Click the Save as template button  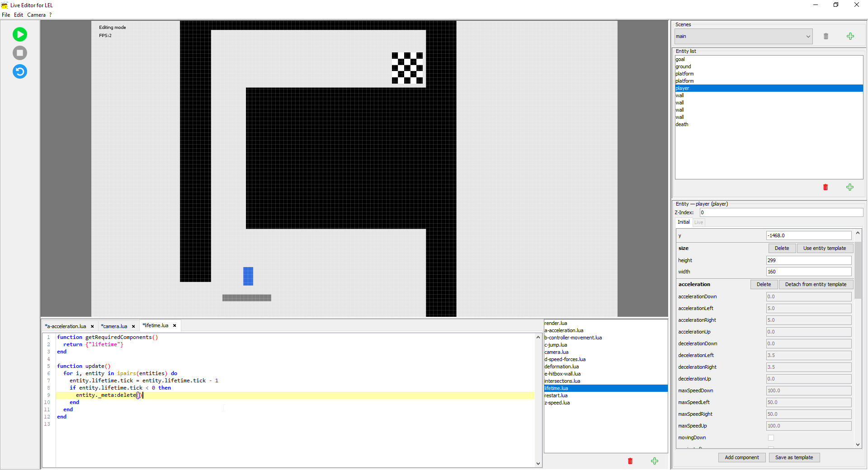pyautogui.click(x=794, y=457)
